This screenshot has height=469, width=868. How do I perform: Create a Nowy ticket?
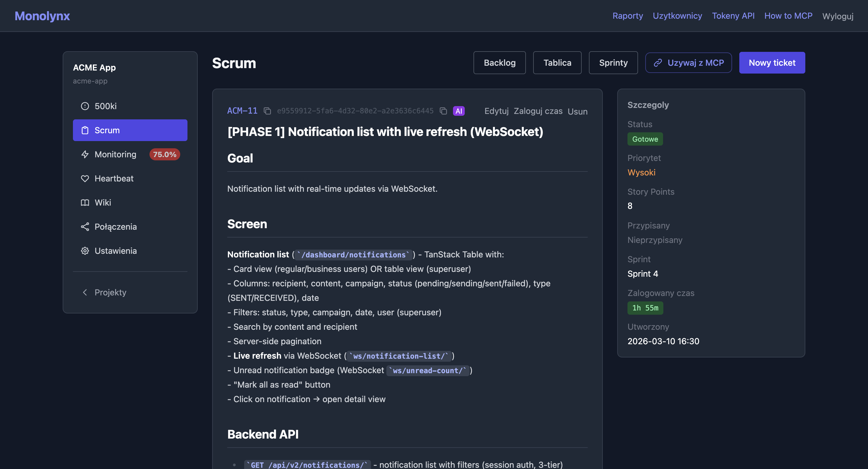(x=772, y=63)
